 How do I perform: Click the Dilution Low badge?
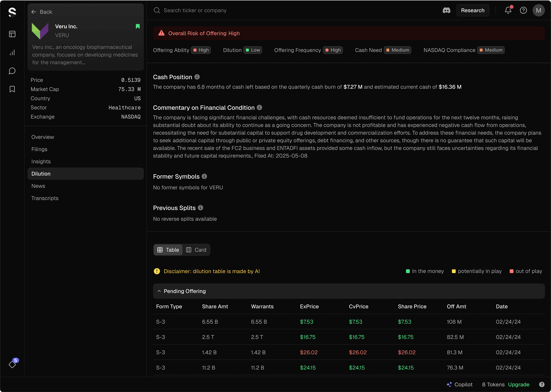point(253,50)
